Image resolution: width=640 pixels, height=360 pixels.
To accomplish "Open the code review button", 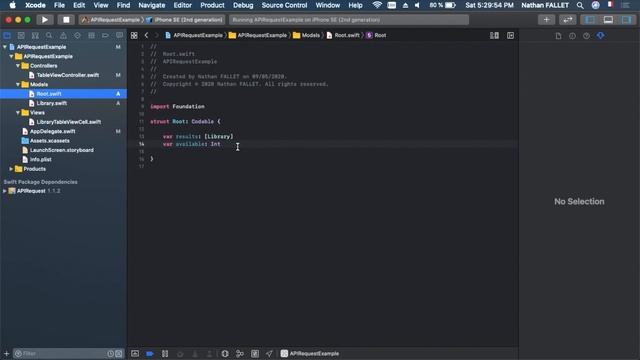I will (568, 20).
